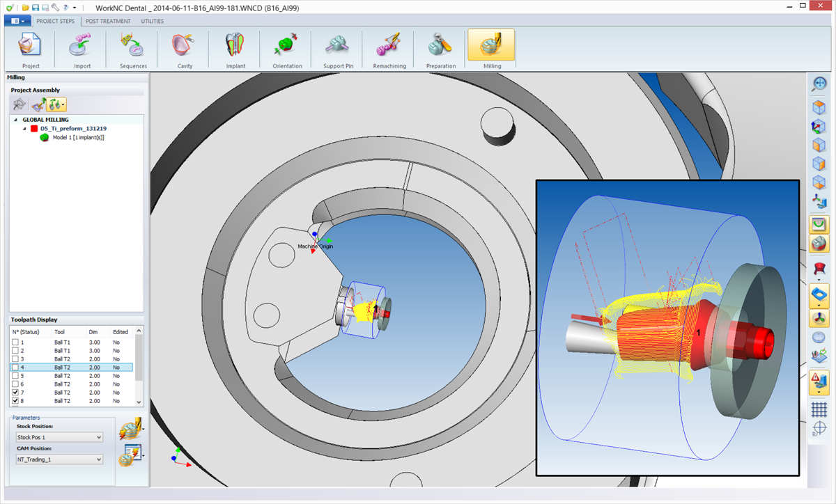Check the box for toolpath 1
The image size is (836, 504).
(15, 342)
